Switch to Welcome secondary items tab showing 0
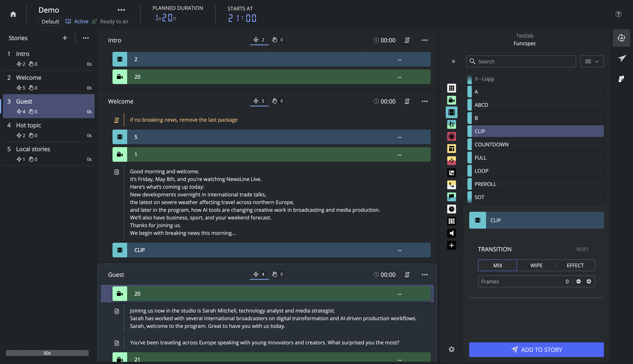The width and height of the screenshot is (633, 364). tap(278, 101)
